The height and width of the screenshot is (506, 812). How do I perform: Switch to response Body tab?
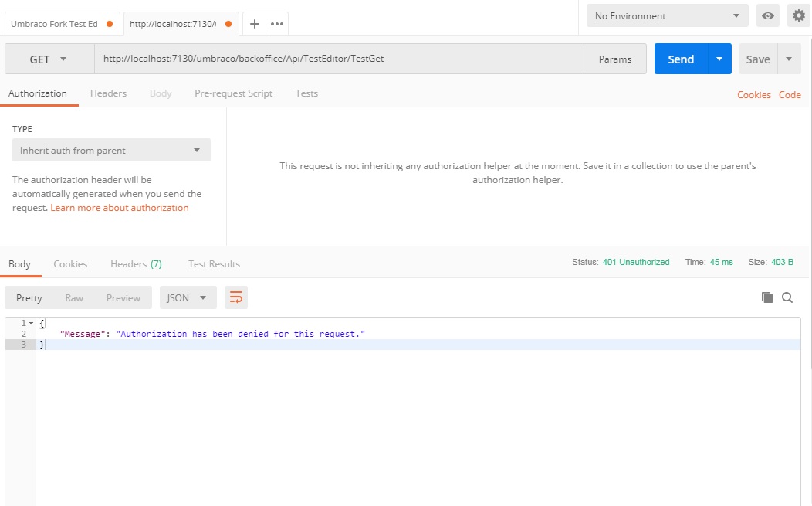point(19,264)
